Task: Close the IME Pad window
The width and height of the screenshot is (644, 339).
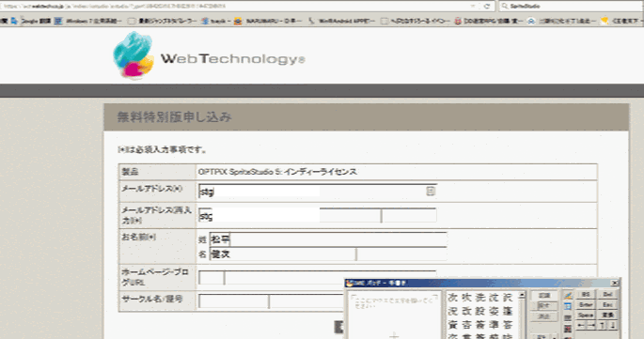Action: 615,284
